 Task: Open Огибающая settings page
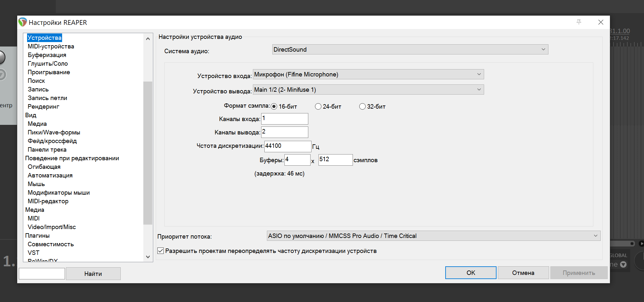pos(44,167)
